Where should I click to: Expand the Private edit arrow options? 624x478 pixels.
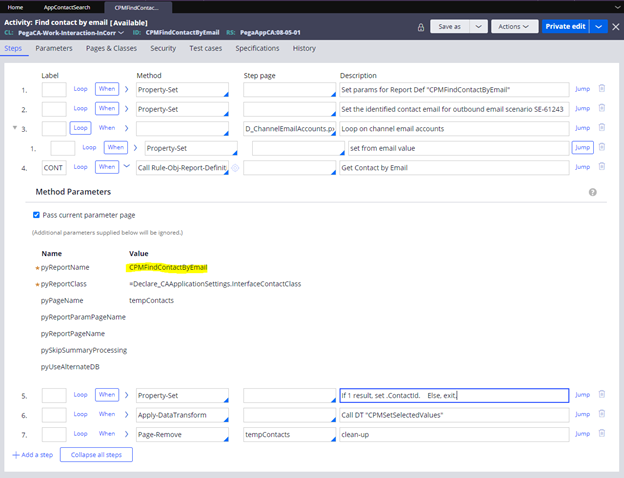pyautogui.click(x=598, y=27)
